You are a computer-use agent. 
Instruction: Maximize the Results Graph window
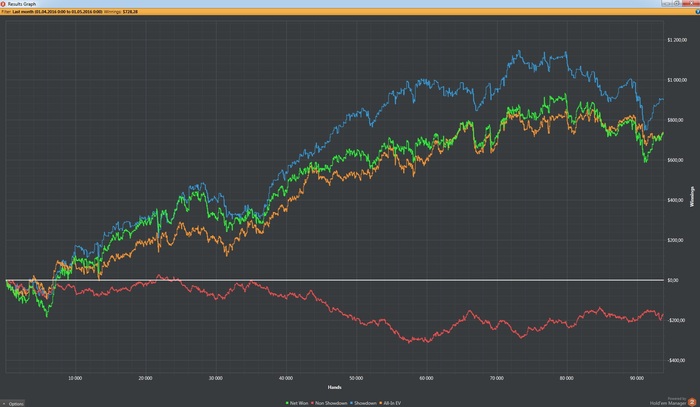(x=677, y=3)
